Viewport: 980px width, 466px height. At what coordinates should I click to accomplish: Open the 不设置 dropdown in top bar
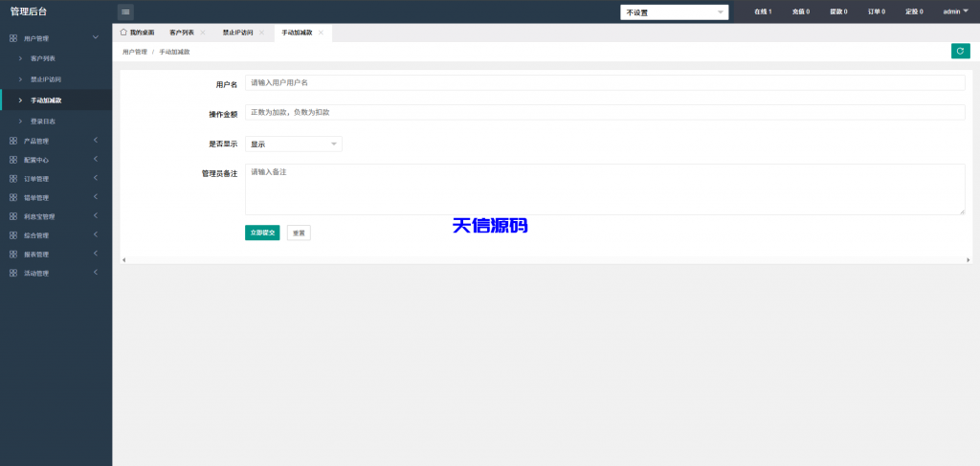click(675, 12)
